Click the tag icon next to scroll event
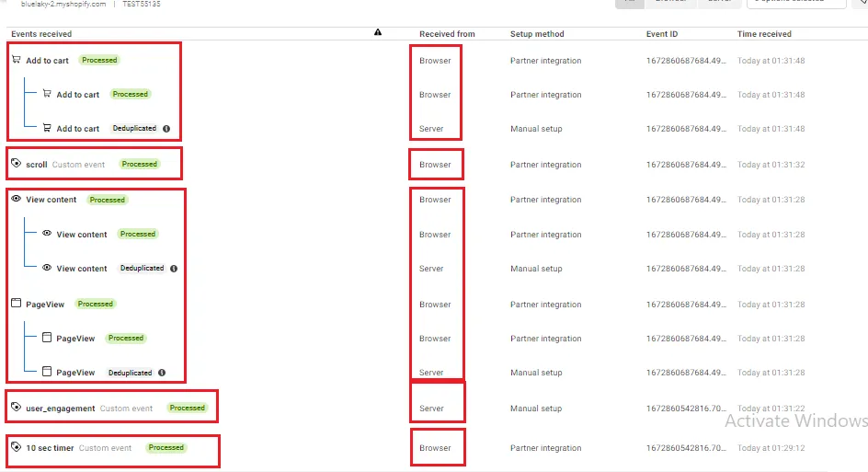The width and height of the screenshot is (868, 472). (x=16, y=164)
